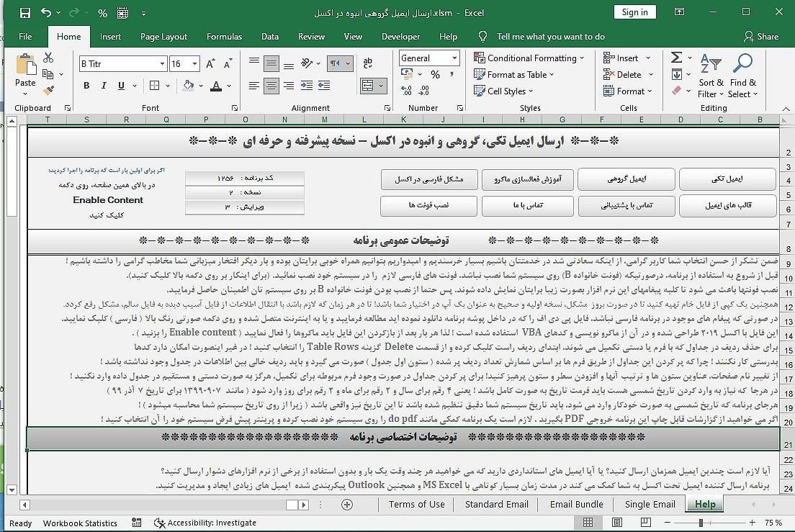Image resolution: width=795 pixels, height=532 pixels.
Task: Click the vertical scrollbar down arrow
Action: (x=12, y=490)
